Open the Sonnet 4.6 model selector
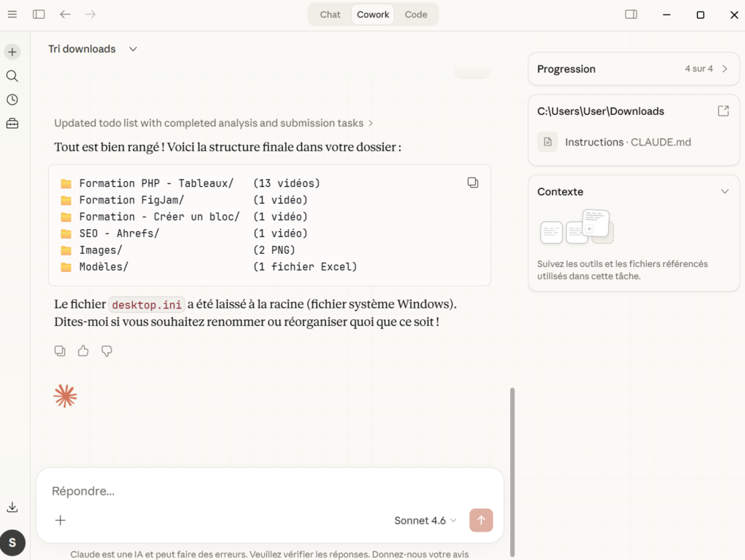Viewport: 745px width, 560px height. click(426, 521)
